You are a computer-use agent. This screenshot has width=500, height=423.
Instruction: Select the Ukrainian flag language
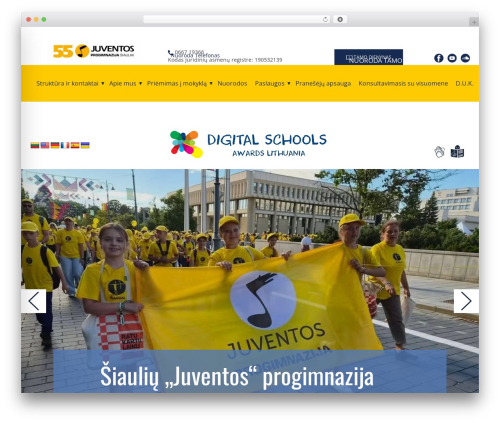[x=85, y=145]
